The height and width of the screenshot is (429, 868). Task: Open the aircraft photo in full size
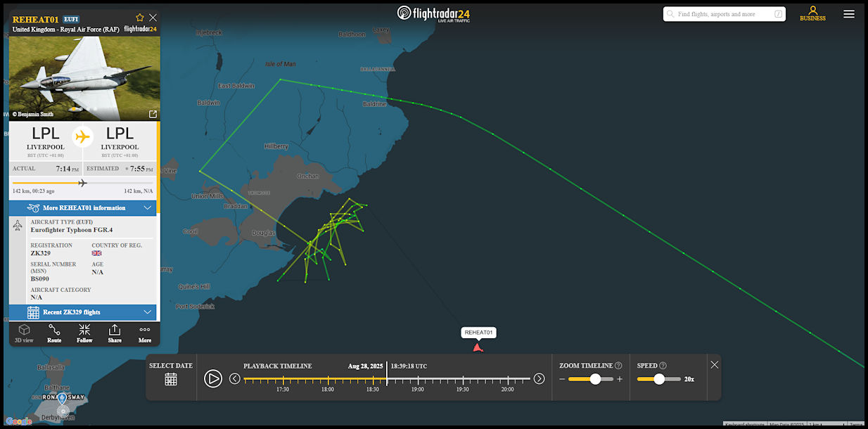153,114
